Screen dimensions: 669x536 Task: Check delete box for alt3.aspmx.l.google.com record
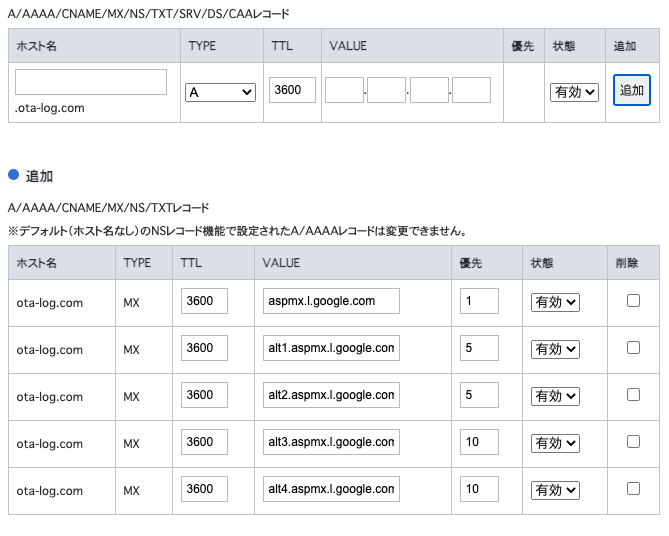point(633,441)
